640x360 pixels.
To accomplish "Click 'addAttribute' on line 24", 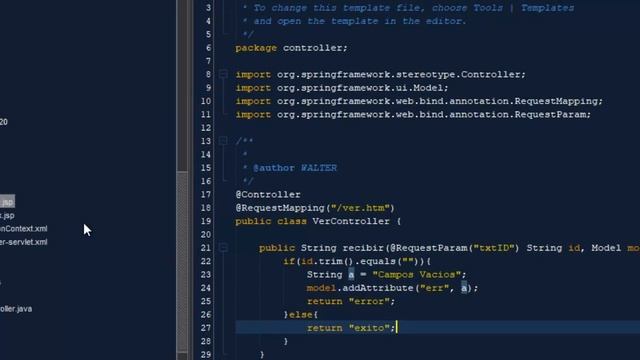I will [378, 288].
